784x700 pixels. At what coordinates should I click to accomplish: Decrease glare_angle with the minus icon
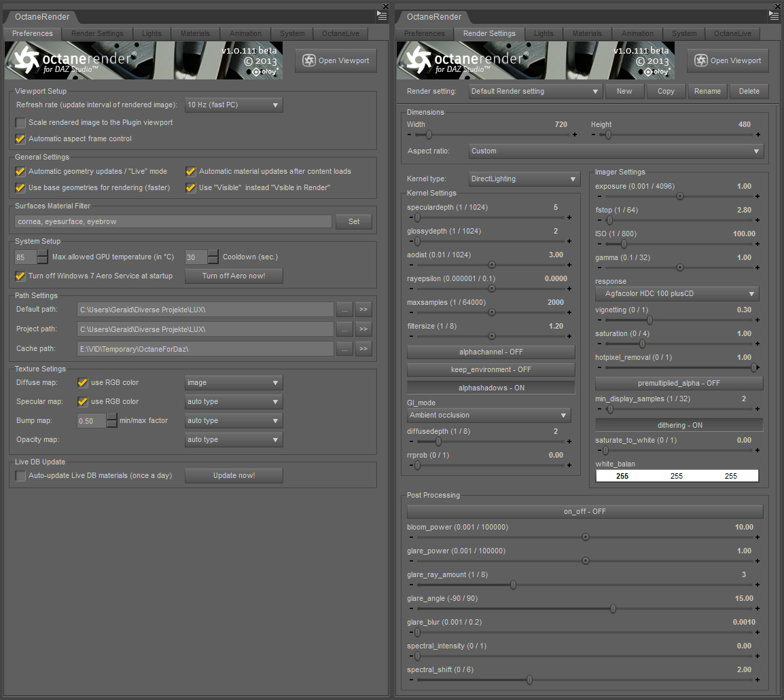coord(411,608)
